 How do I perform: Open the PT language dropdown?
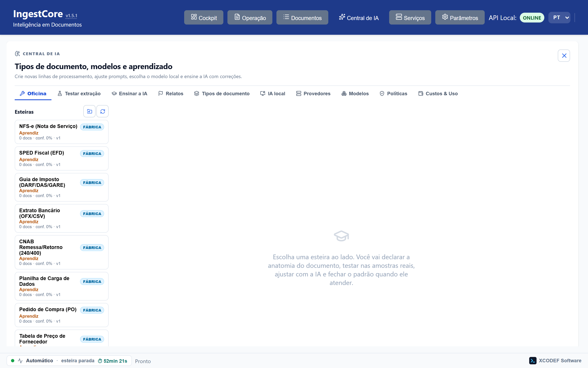[x=559, y=18]
